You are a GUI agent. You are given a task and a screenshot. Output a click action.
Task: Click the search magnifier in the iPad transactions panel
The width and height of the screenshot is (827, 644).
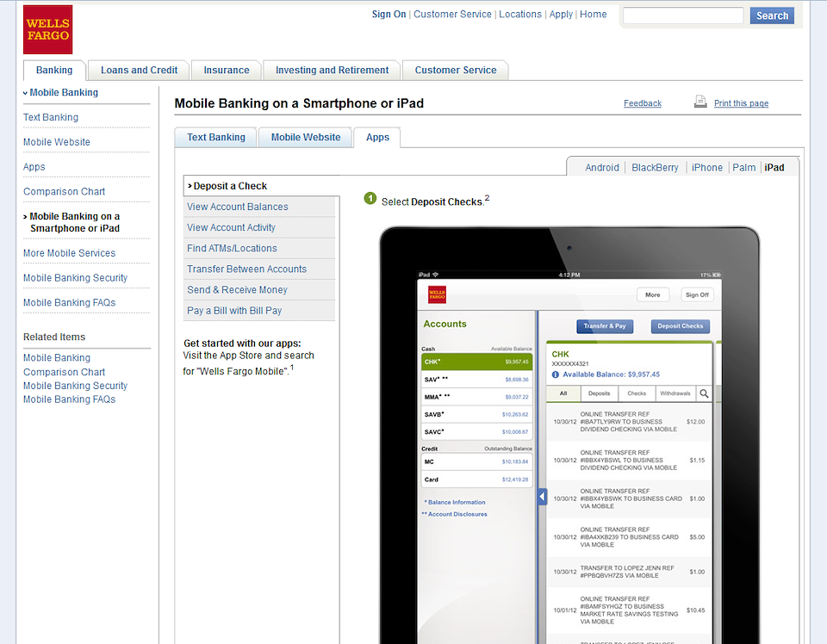pyautogui.click(x=704, y=393)
